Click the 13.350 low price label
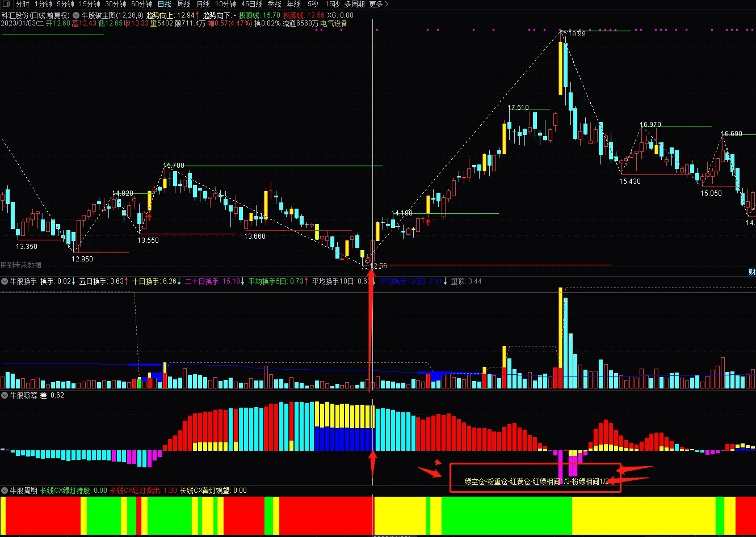The image size is (756, 537). [27, 247]
